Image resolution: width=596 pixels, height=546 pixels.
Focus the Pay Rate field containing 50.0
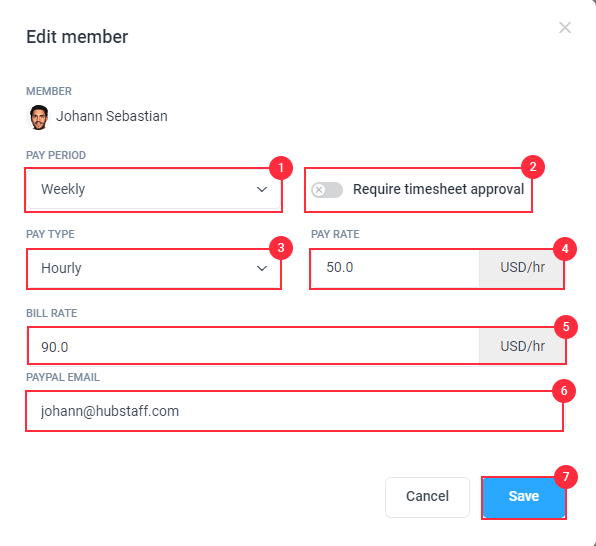tap(395, 268)
